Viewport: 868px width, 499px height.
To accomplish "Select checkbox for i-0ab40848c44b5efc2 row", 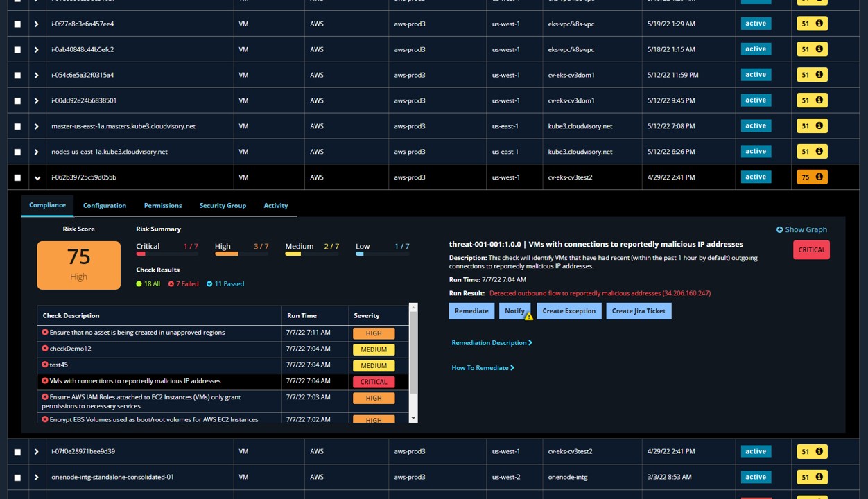I will (x=17, y=50).
